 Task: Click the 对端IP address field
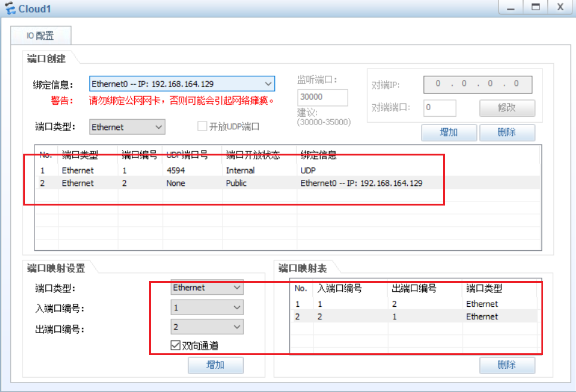click(x=478, y=84)
